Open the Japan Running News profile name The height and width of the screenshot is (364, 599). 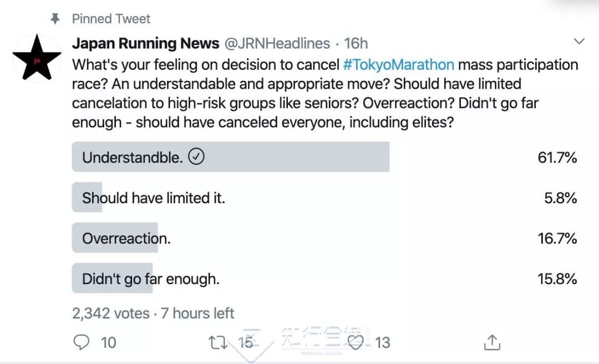145,43
